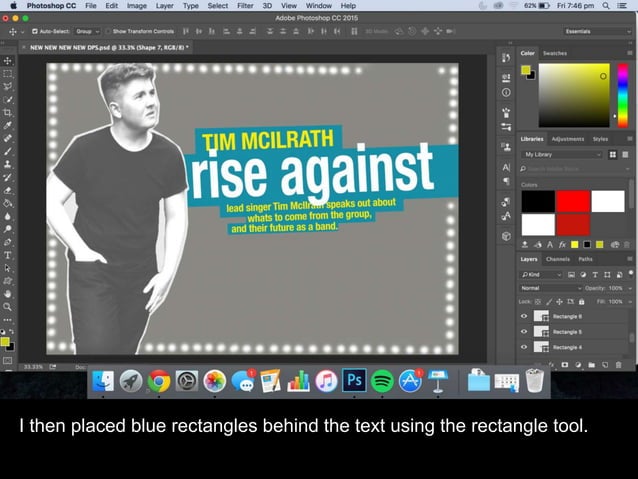The image size is (638, 479).
Task: Select the Eyedropper tool
Action: pos(7,125)
